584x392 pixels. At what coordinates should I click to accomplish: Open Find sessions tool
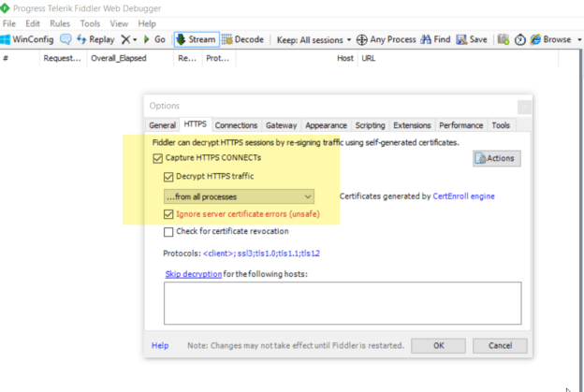(435, 39)
